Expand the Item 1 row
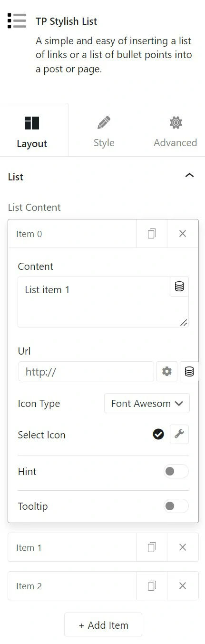Viewport: 205px width, 644px height. [72, 547]
